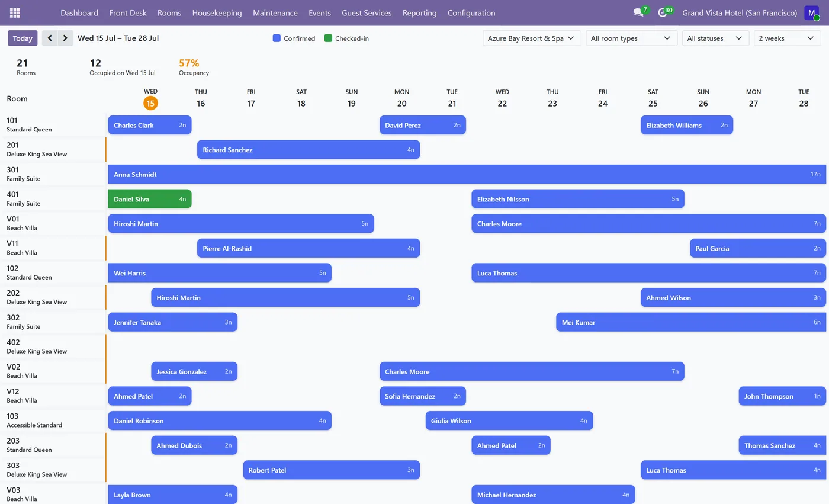This screenshot has width=829, height=504.
Task: Open Hiroshi Martin booking in villa V01
Action: (x=241, y=224)
